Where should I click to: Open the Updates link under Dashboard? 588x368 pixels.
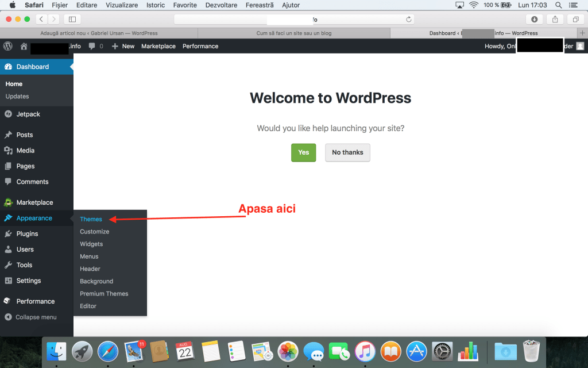(17, 97)
